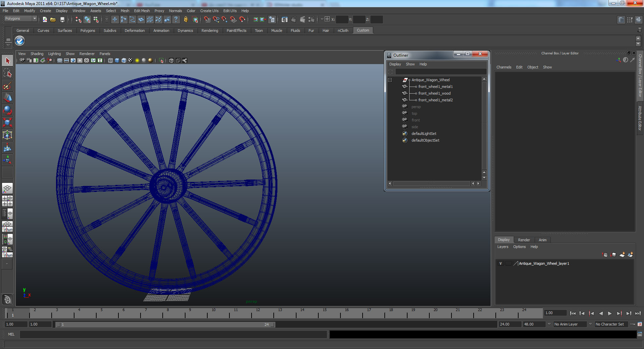Create a new scene from the toolbar
This screenshot has height=349, width=644.
click(45, 19)
